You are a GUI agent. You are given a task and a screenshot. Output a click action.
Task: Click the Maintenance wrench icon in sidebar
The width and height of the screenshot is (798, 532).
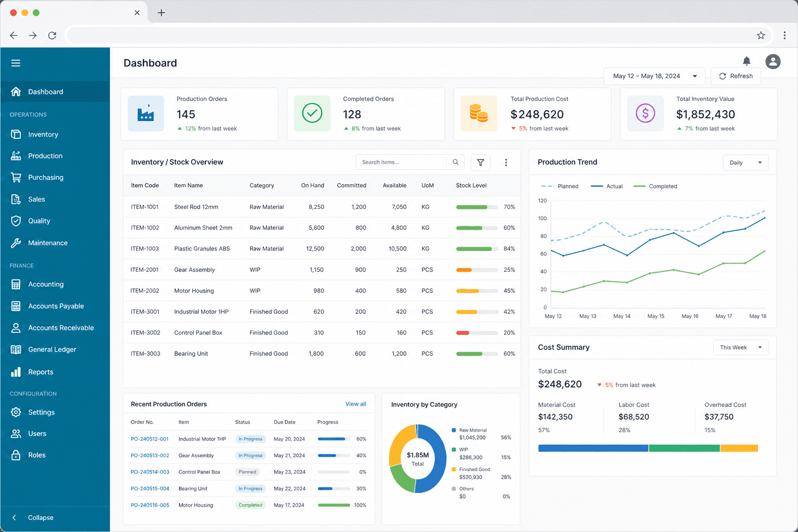tap(16, 243)
